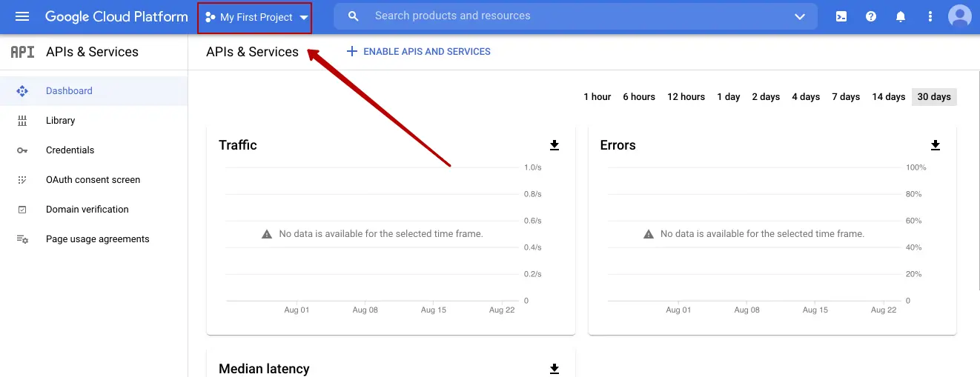The width and height of the screenshot is (980, 377).
Task: Show notifications bell icon
Action: click(x=901, y=16)
